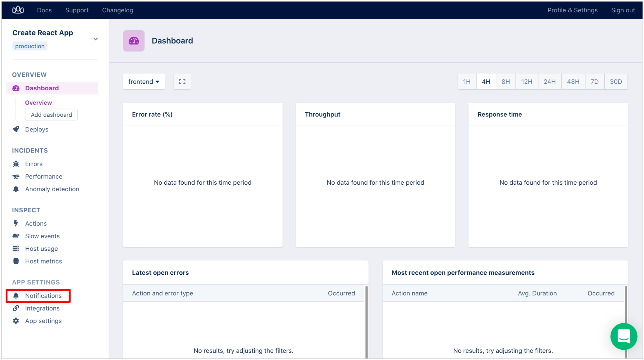Click the AppSignal logo icon
The width and height of the screenshot is (644, 360).
point(18,10)
